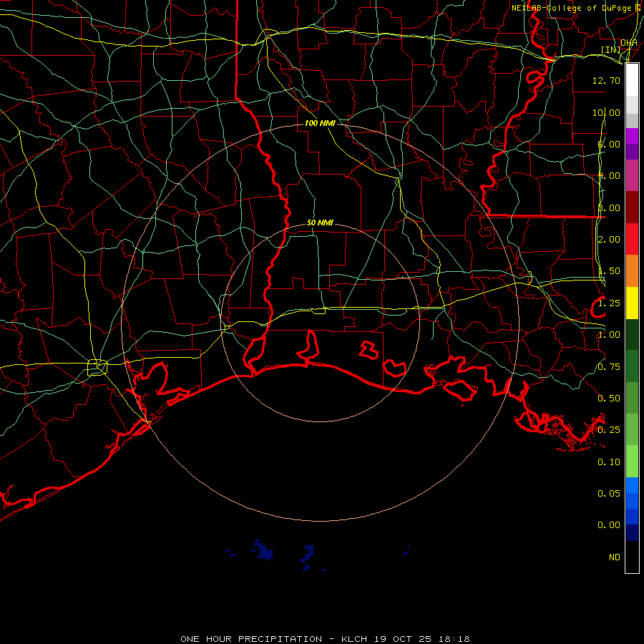Click the [IN] units label above the legend
Screen dimensions: 644x644
coord(610,49)
